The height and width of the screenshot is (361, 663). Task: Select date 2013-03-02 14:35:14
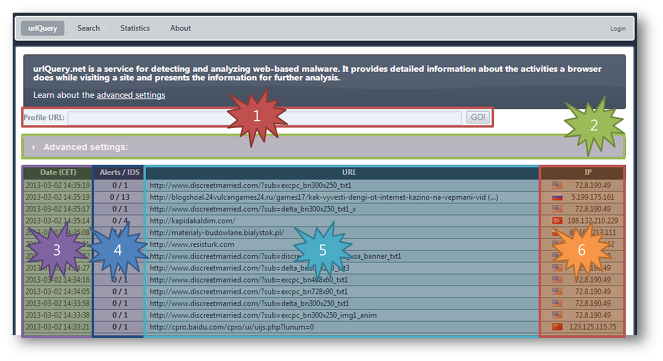coord(58,221)
